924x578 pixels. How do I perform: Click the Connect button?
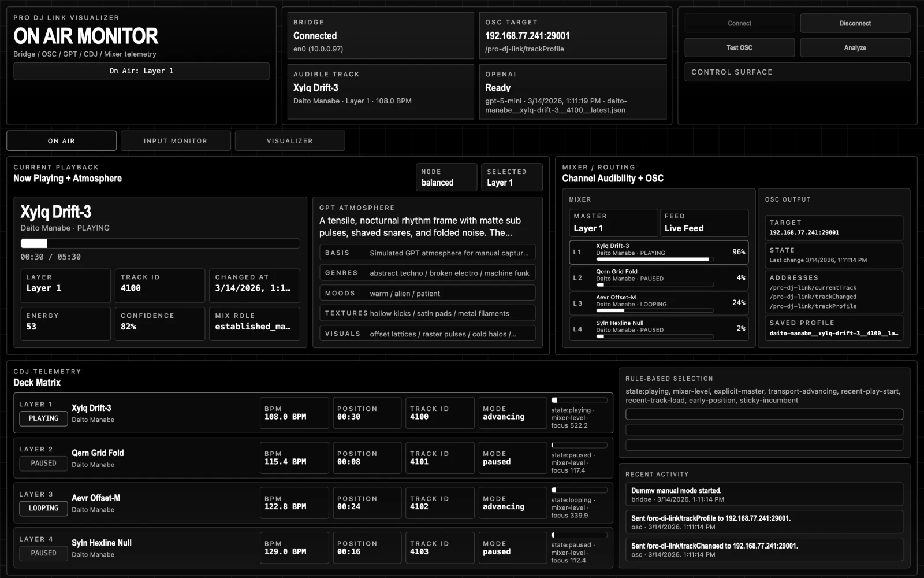pyautogui.click(x=739, y=23)
